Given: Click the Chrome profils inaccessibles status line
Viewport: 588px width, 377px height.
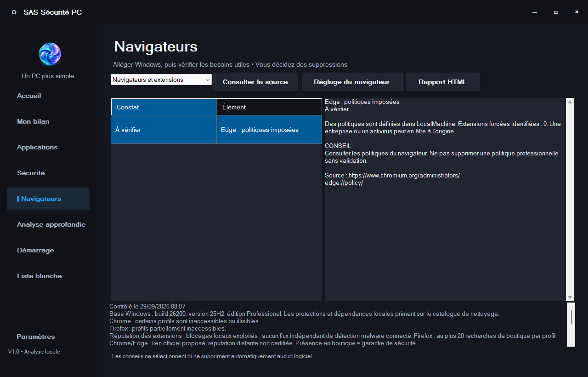Looking at the screenshot, I should click(x=185, y=321).
